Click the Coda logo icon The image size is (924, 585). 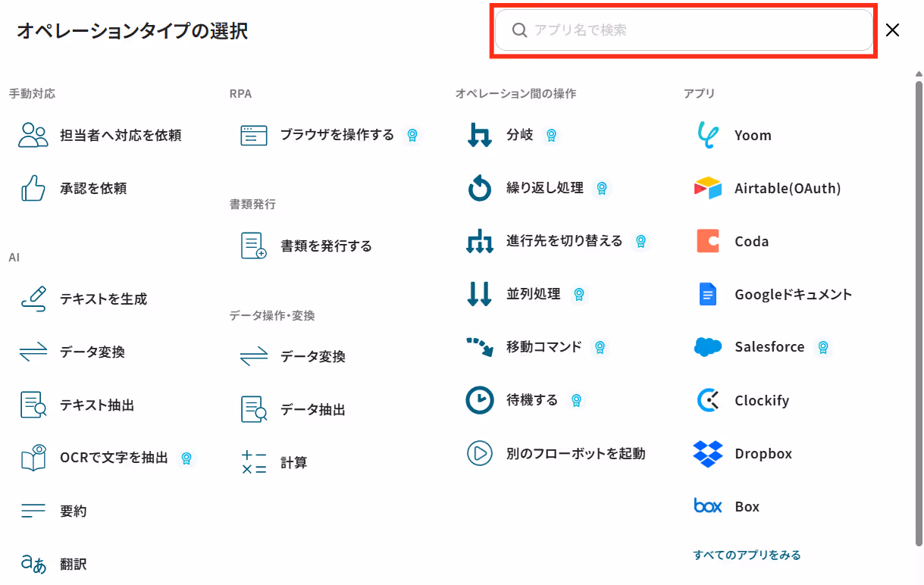tap(708, 241)
